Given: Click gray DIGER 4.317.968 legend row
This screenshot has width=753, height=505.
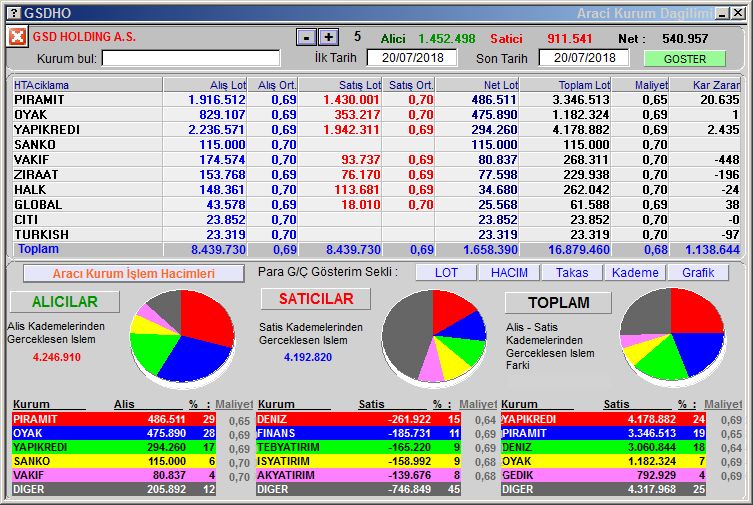Looking at the screenshot, I should [603, 489].
